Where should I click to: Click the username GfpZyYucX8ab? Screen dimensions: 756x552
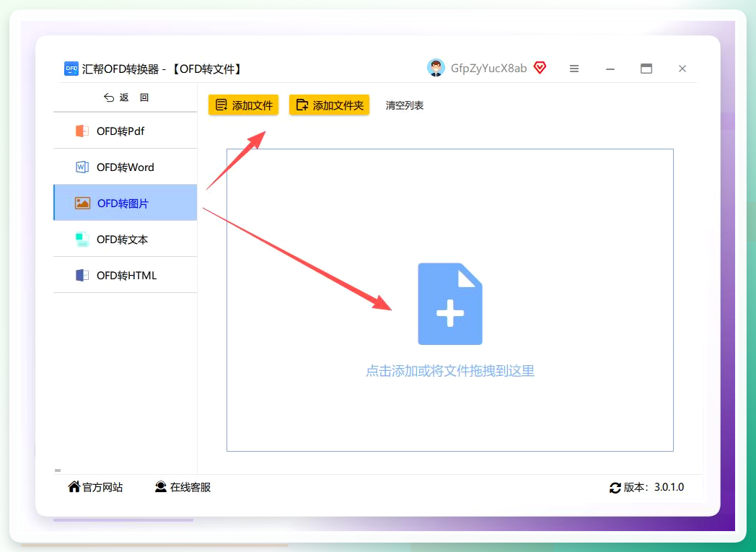point(488,69)
